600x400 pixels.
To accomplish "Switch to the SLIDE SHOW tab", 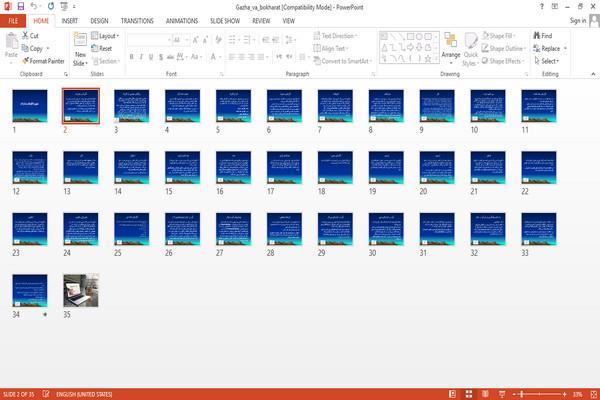I will tap(225, 21).
